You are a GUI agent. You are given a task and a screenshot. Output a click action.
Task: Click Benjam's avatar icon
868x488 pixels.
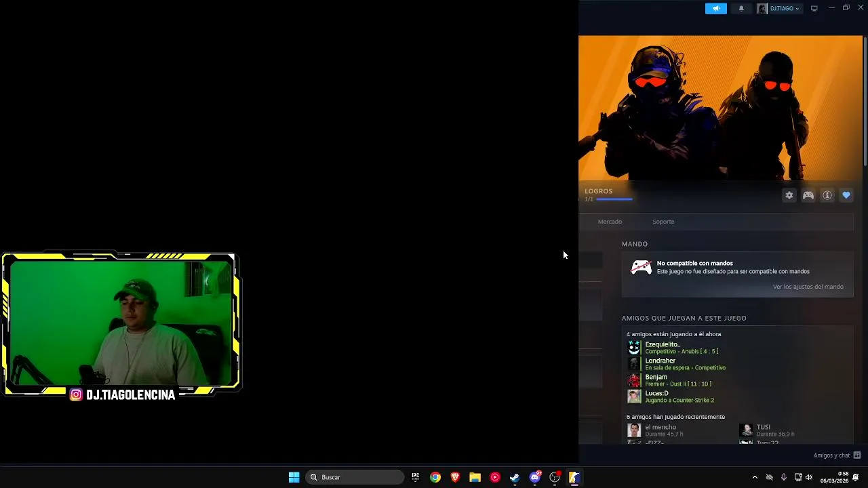coord(634,380)
